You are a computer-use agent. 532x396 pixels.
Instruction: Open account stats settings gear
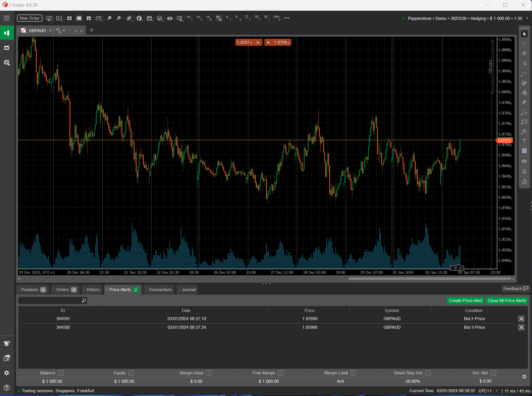coord(524,377)
